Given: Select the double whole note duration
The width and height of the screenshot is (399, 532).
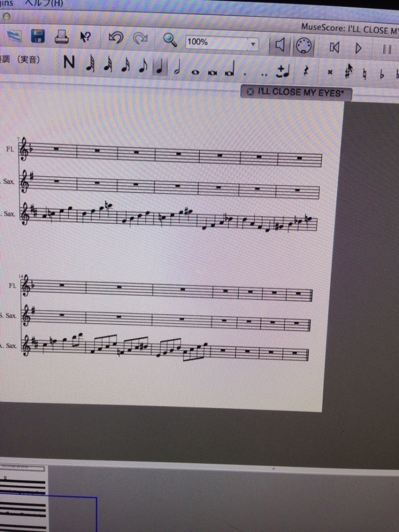Looking at the screenshot, I should pos(212,72).
